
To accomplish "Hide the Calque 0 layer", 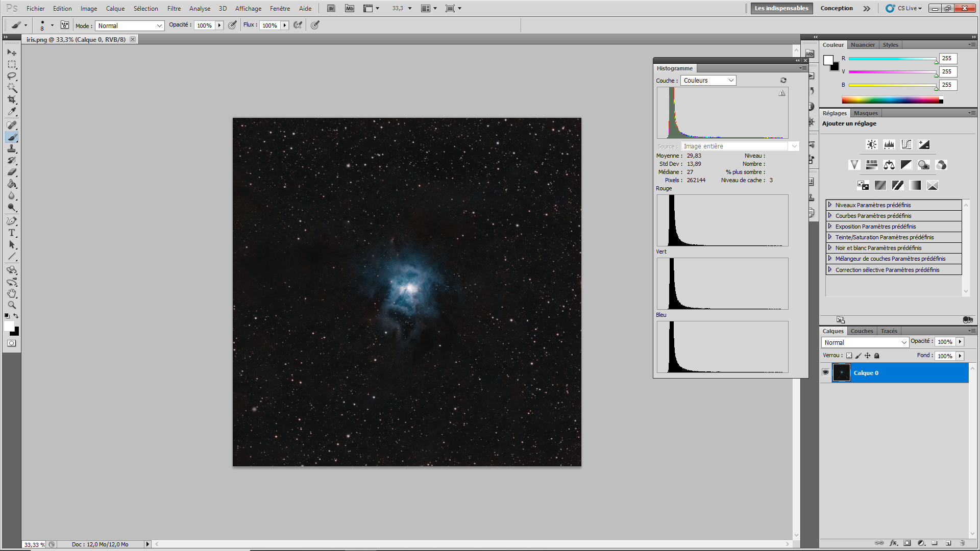I will click(825, 372).
